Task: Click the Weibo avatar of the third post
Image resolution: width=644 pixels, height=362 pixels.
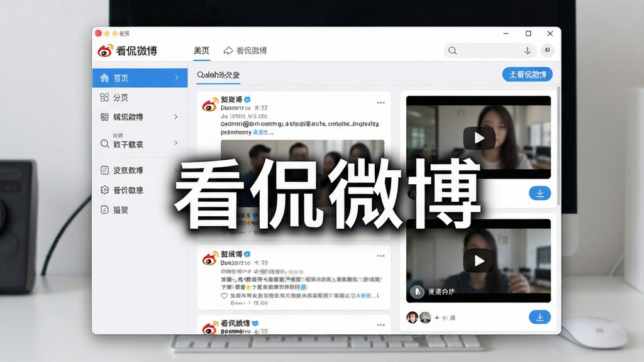Action: click(210, 327)
